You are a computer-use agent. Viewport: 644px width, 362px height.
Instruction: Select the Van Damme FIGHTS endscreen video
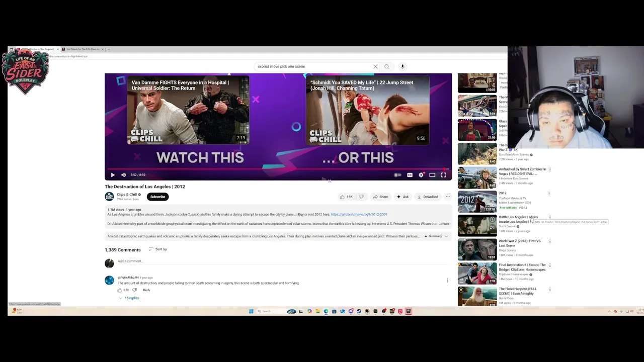tap(188, 110)
